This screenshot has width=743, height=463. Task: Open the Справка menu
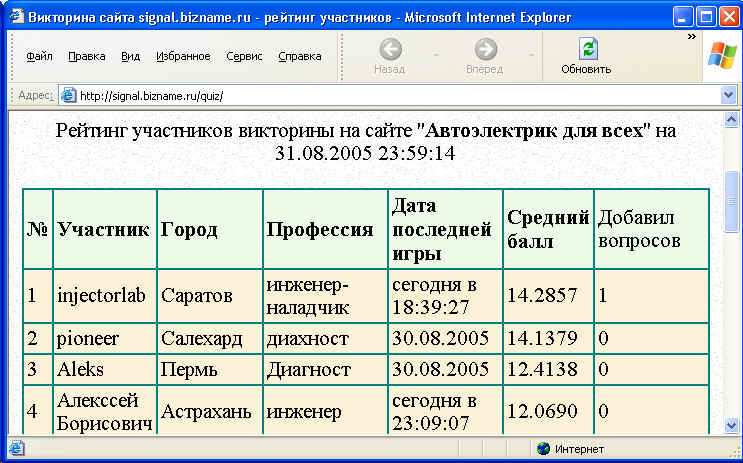(299, 56)
